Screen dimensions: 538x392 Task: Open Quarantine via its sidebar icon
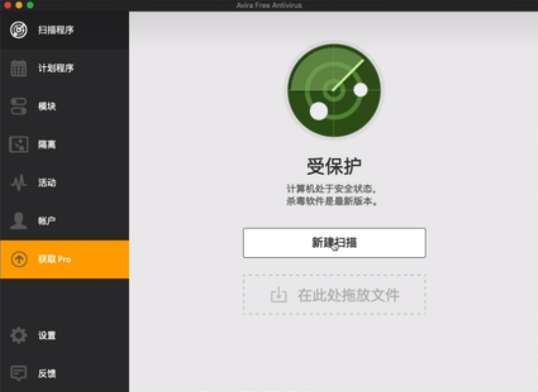19,144
